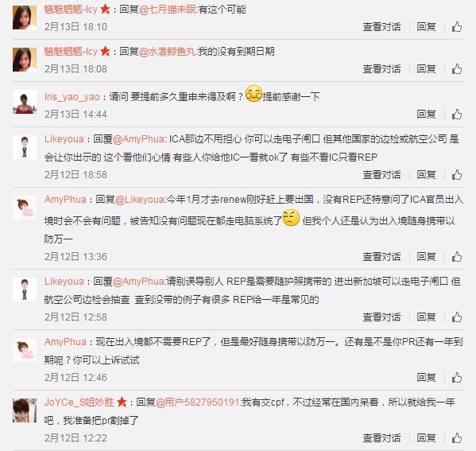Reply (回复) to JoYCe_S's 12:22 comment
The height and width of the screenshot is (451, 476).
[426, 438]
